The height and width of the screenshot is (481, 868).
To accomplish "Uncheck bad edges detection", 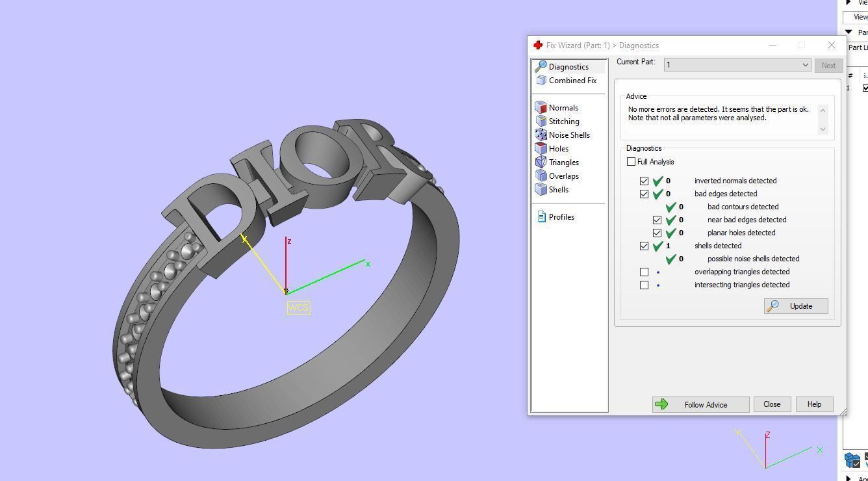I will click(x=644, y=194).
